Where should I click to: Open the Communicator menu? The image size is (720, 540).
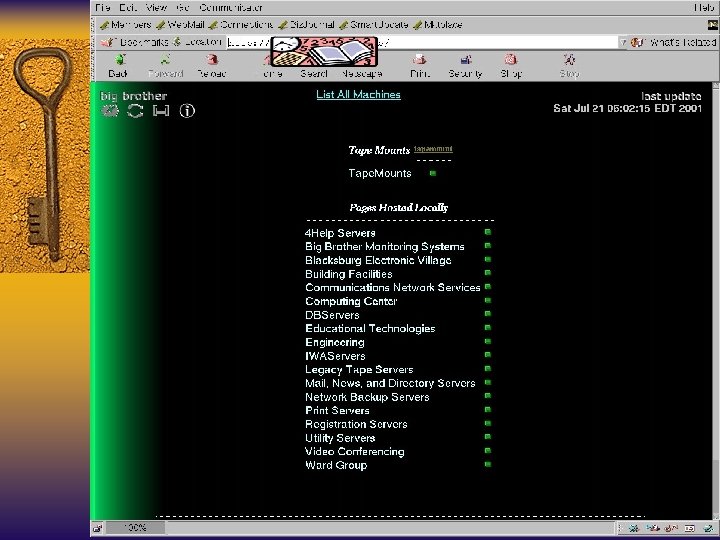[231, 7]
